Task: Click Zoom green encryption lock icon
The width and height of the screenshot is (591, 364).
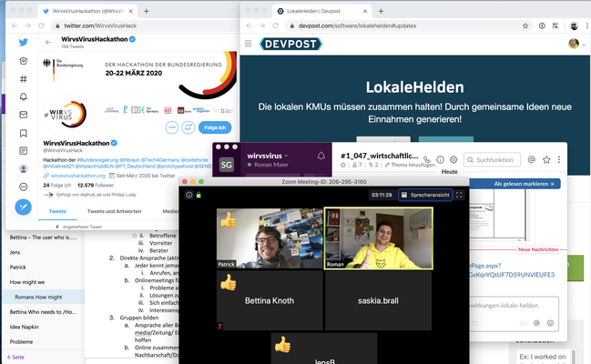Action: [x=199, y=195]
